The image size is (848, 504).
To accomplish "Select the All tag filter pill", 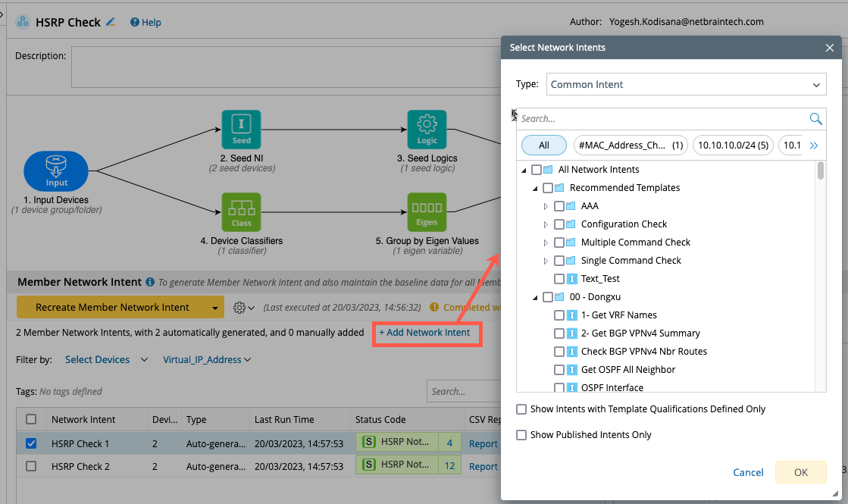I will (544, 145).
